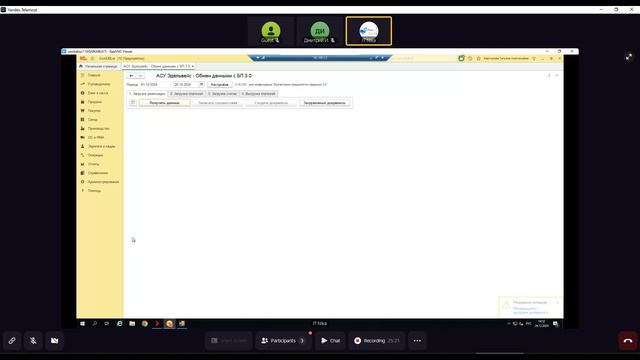This screenshot has width=640, height=360.
Task: Open form's more options vertical dots
Action: click(x=549, y=76)
